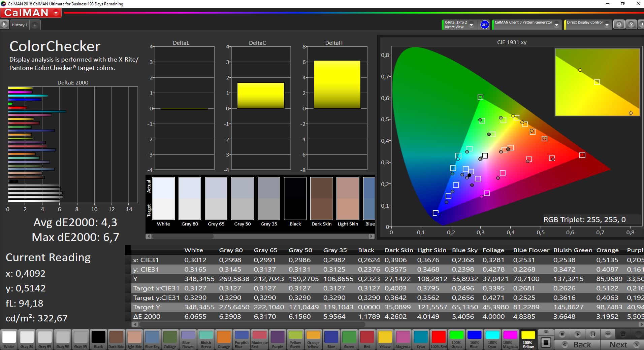
Task: Click the swatch comparison horizontal scrollbar
Action: point(260,237)
